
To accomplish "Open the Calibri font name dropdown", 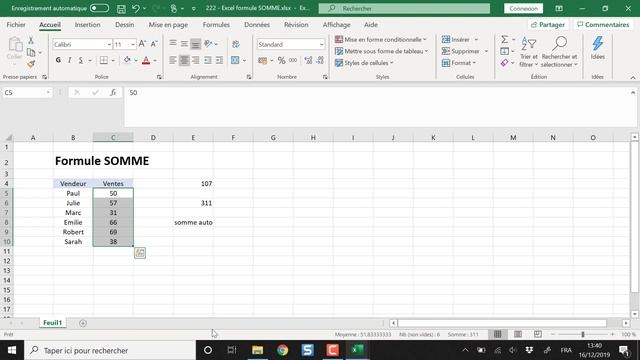I will tap(109, 44).
